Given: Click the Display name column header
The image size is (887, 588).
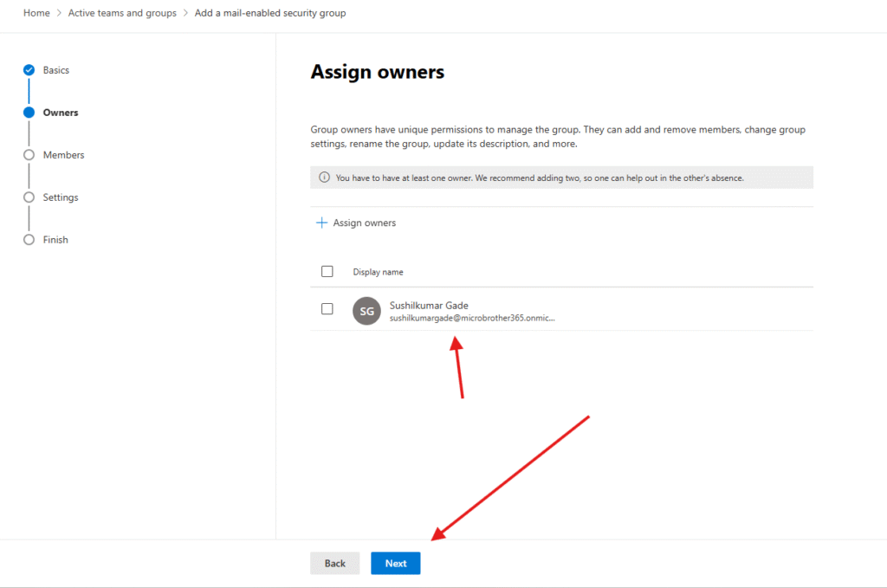Looking at the screenshot, I should tap(378, 272).
